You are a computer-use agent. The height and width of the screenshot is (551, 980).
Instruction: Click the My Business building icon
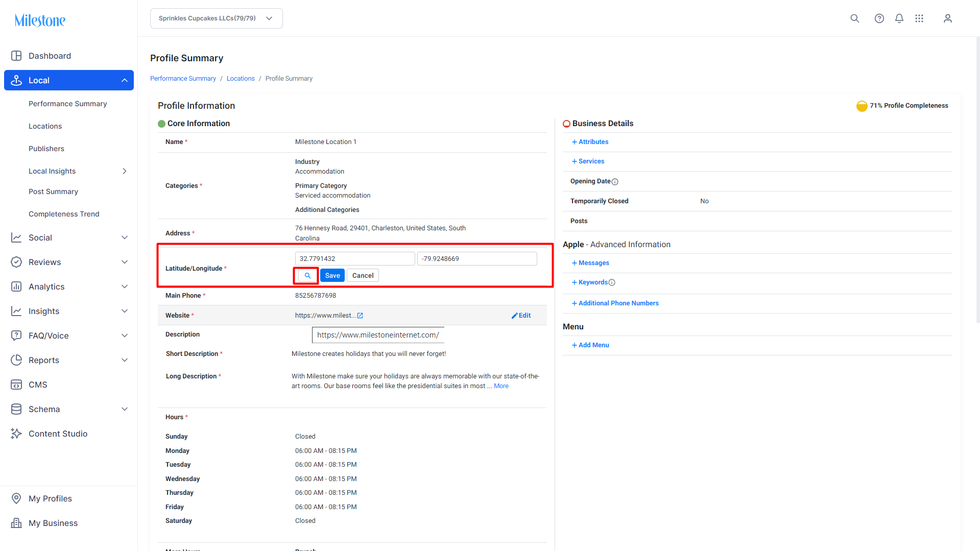click(16, 523)
